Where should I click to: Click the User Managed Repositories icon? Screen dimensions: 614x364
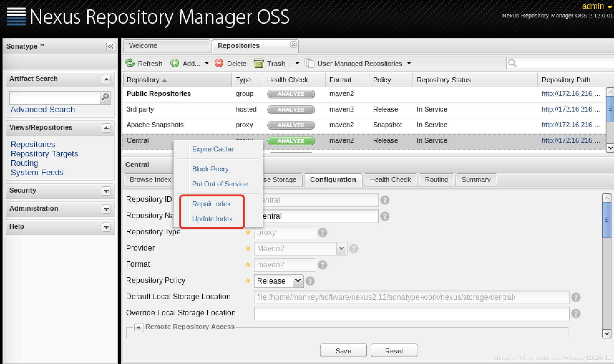(309, 63)
